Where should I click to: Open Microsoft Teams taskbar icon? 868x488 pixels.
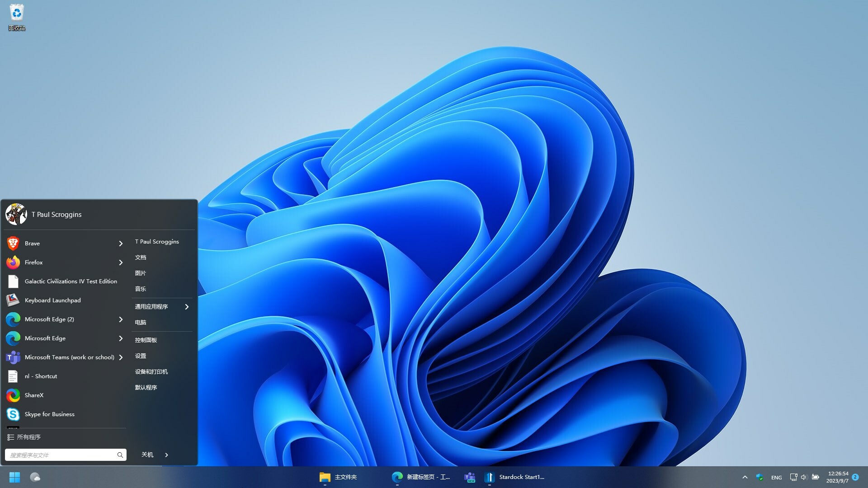(470, 477)
